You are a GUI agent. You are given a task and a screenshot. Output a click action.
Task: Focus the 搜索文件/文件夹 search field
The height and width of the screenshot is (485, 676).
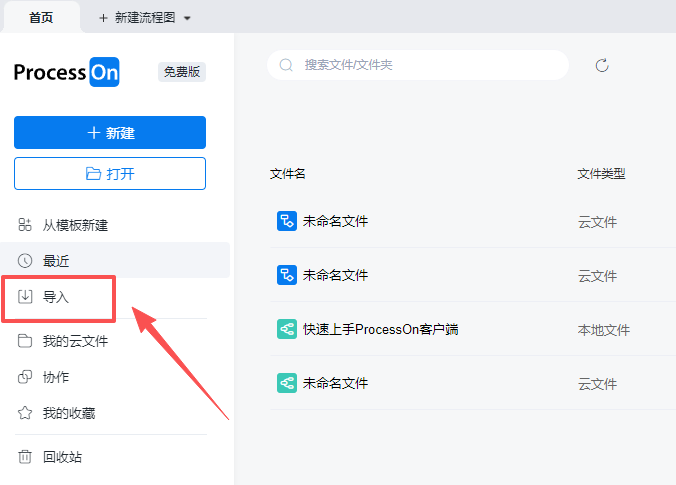coord(430,65)
